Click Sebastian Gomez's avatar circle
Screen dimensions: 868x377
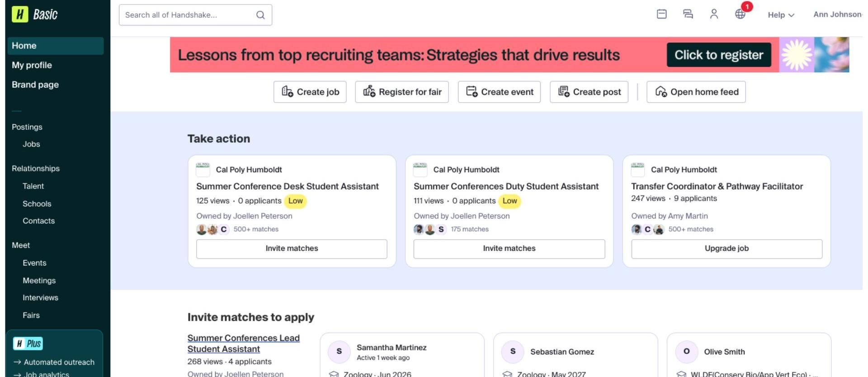[x=513, y=352]
